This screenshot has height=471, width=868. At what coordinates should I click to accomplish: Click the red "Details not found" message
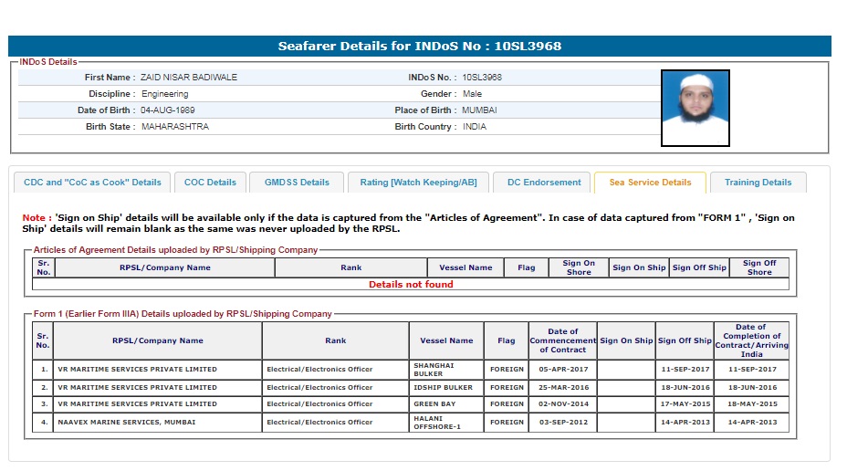(x=411, y=284)
